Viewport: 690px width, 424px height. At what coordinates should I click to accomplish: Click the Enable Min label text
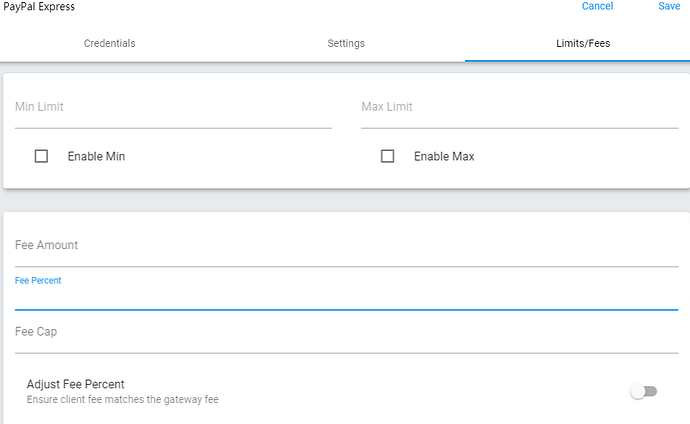[96, 157]
